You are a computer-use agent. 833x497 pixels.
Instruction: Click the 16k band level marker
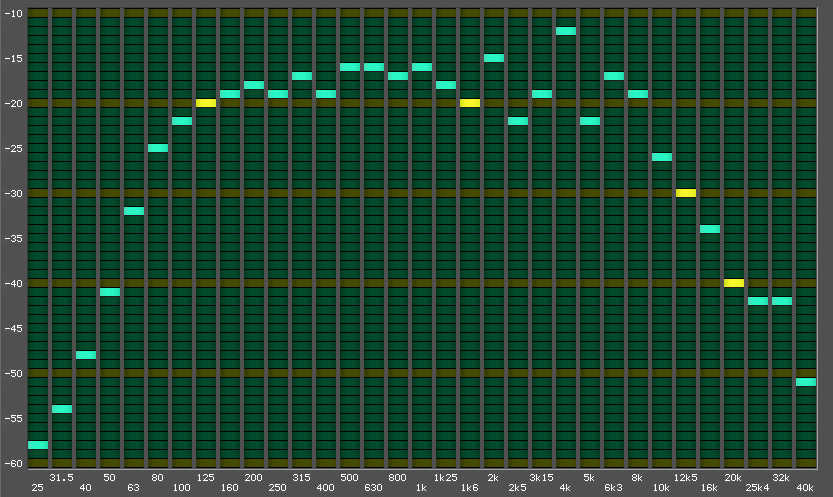[710, 229]
